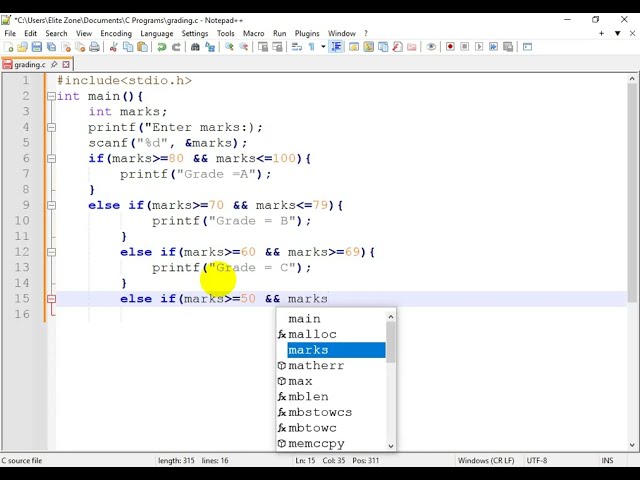Click the editor vertical scrollbar down arrow

tap(632, 445)
